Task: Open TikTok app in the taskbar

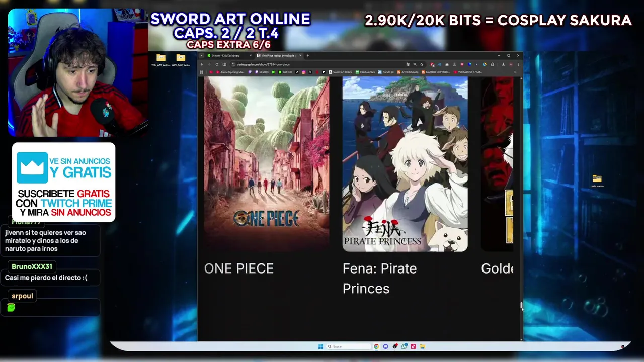Action: 413,346
